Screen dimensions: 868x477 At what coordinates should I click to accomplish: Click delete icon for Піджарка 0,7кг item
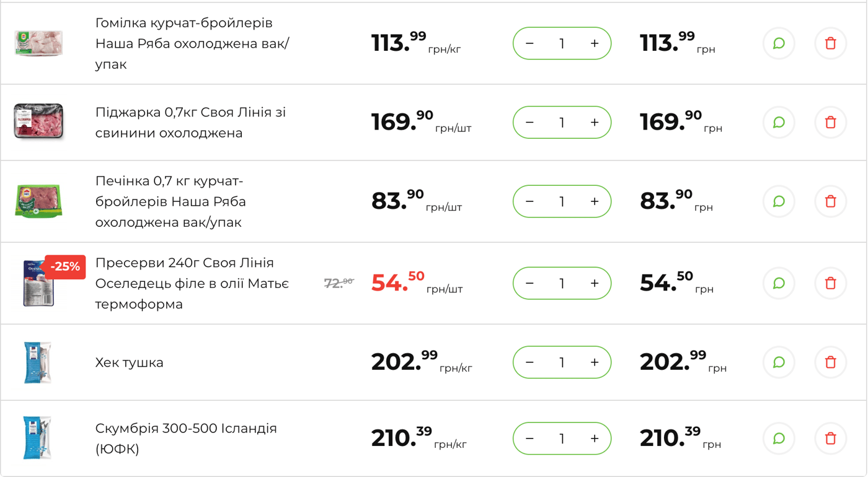(x=830, y=122)
